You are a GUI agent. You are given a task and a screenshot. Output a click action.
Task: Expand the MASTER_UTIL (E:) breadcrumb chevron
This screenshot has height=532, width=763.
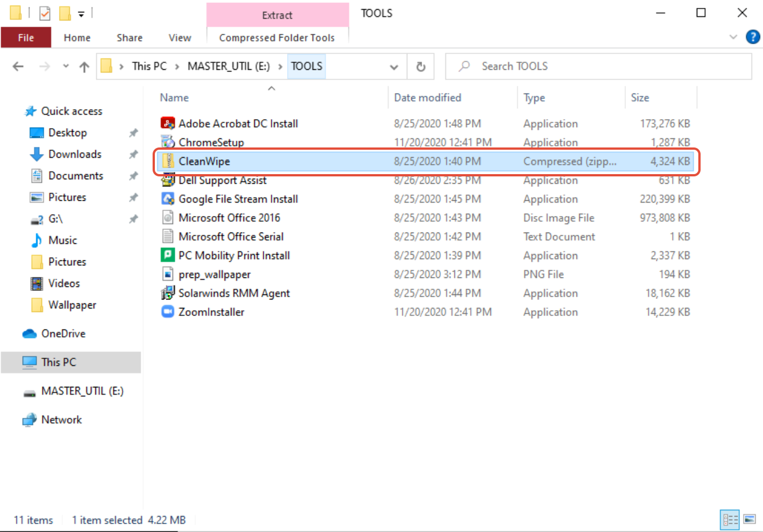pyautogui.click(x=280, y=66)
